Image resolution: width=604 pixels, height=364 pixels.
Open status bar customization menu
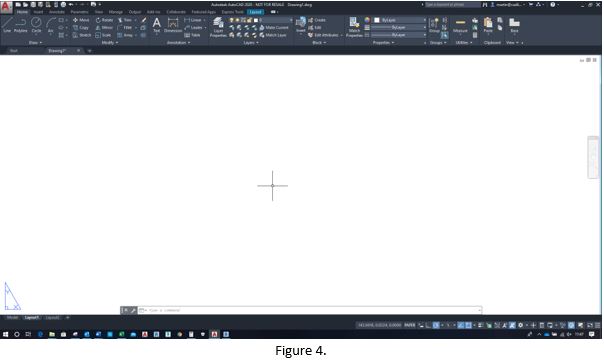[x=597, y=325]
